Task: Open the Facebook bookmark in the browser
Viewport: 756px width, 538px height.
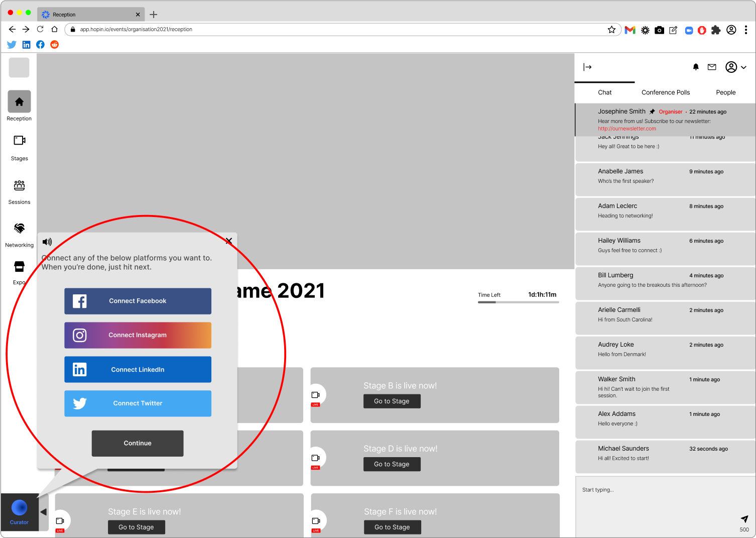Action: [40, 45]
